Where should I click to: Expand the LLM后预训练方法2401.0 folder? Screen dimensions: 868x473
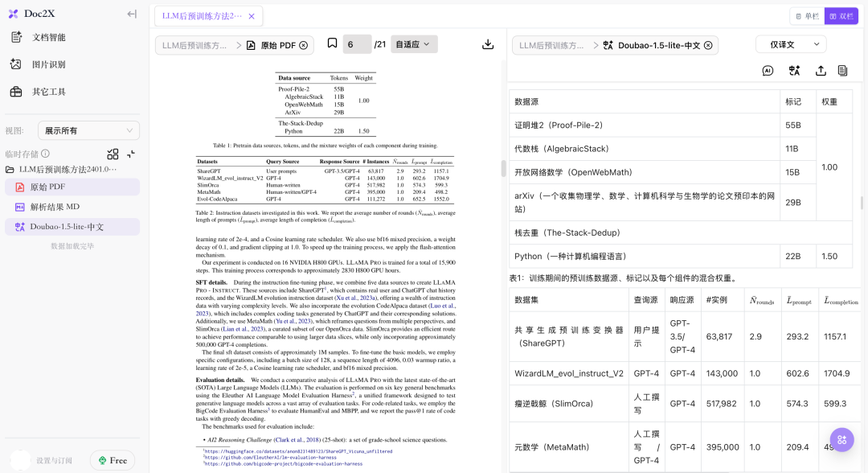pyautogui.click(x=61, y=170)
